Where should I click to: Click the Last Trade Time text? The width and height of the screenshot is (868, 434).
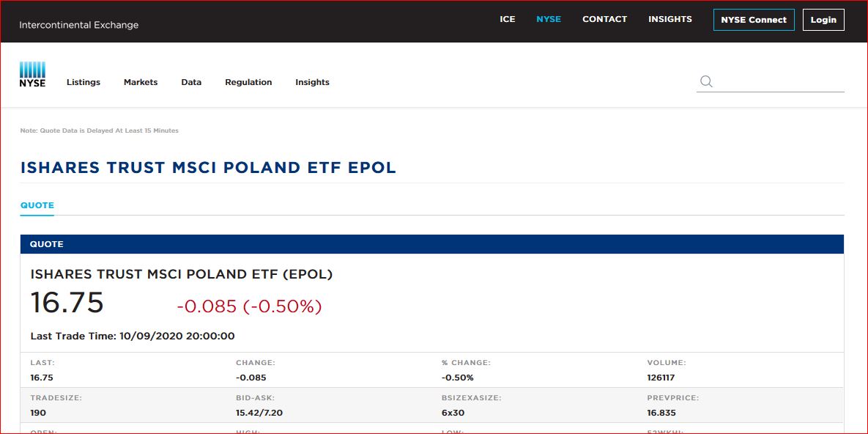133,336
